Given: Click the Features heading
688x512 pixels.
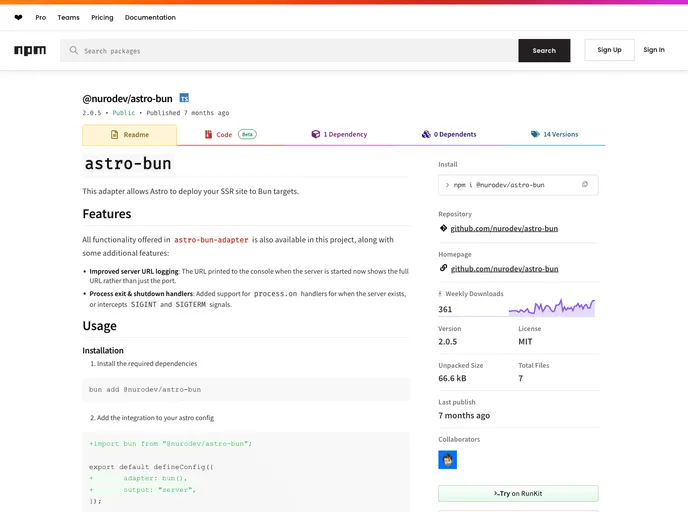Looking at the screenshot, I should click(107, 214).
